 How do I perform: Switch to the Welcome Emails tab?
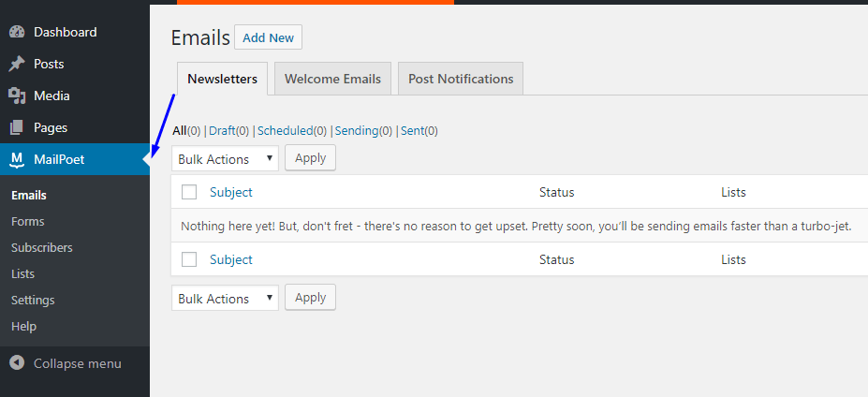[332, 79]
